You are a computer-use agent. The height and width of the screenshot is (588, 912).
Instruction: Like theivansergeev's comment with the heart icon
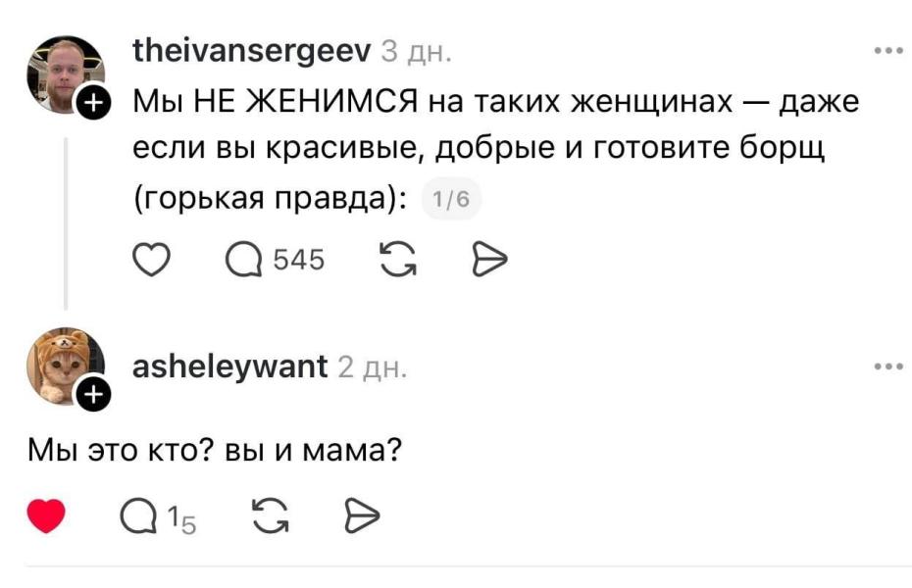tap(152, 259)
